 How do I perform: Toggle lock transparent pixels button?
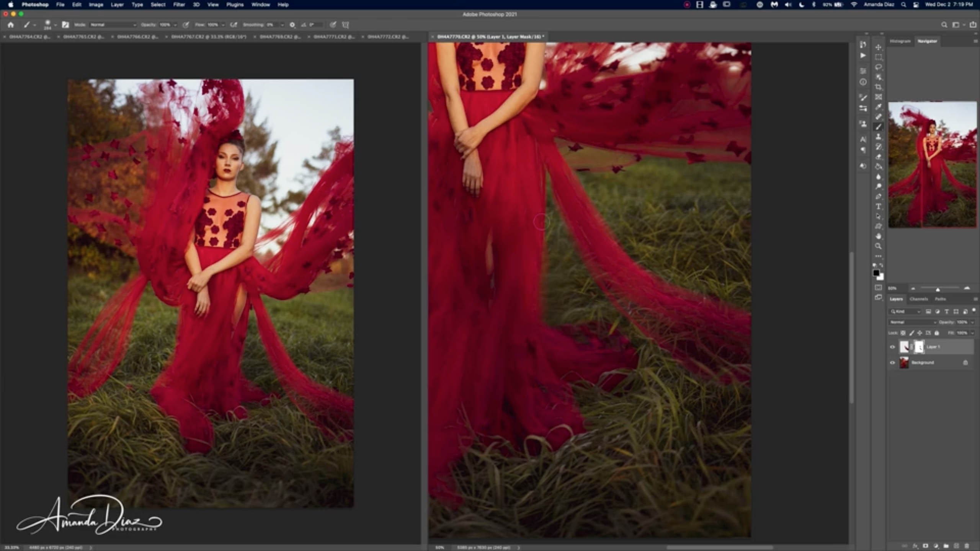pos(903,333)
